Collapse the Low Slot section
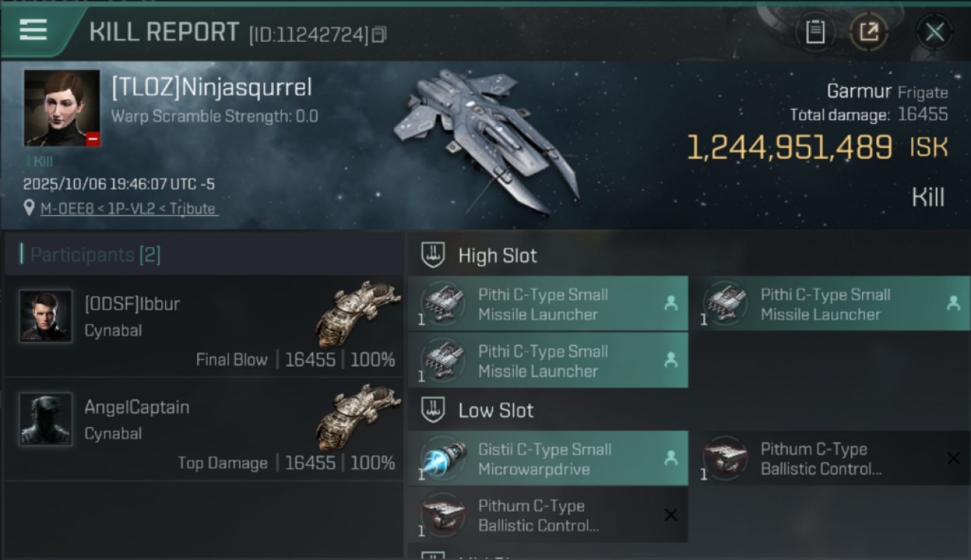Image resolution: width=971 pixels, height=560 pixels. click(x=433, y=410)
